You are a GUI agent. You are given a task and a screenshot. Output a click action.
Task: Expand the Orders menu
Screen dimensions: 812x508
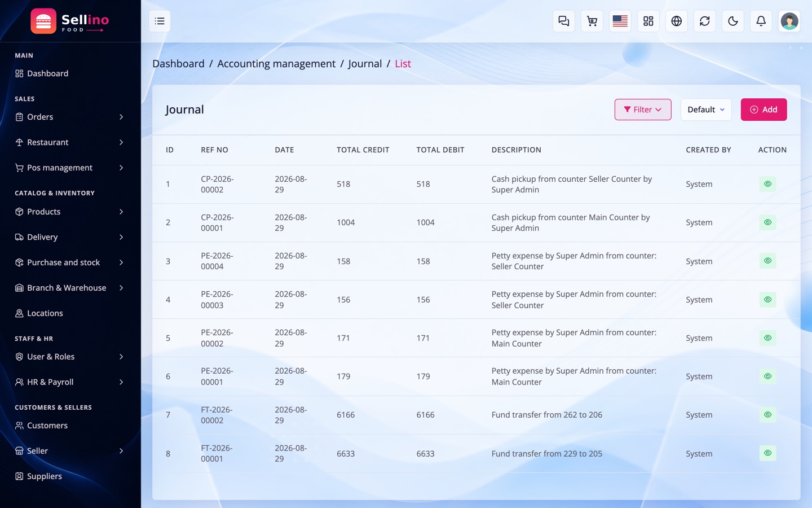(x=70, y=117)
